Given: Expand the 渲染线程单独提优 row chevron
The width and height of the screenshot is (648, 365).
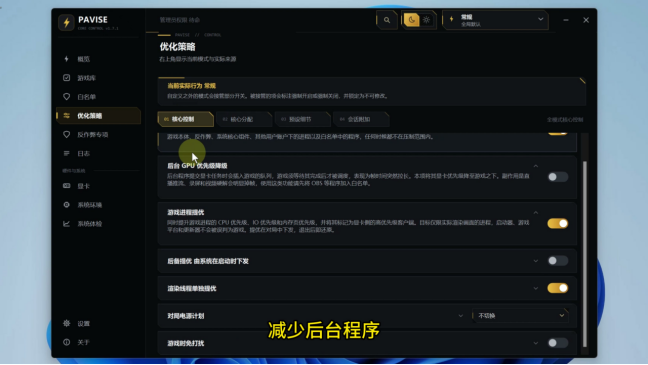Looking at the screenshot, I should tap(536, 289).
